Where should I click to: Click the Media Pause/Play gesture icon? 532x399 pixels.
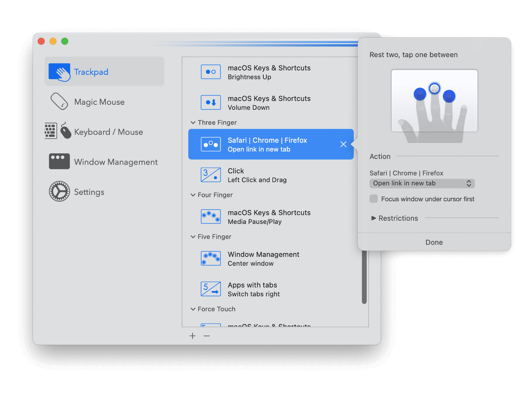[211, 216]
